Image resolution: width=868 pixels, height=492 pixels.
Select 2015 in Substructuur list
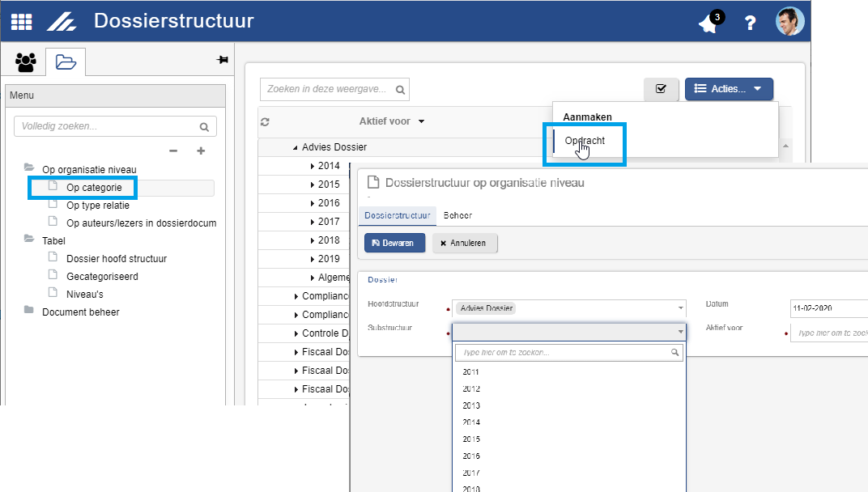click(471, 439)
